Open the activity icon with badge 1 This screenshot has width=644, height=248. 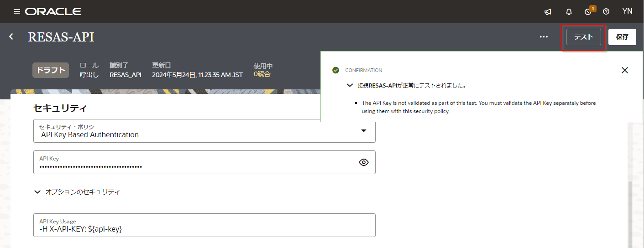tap(588, 12)
